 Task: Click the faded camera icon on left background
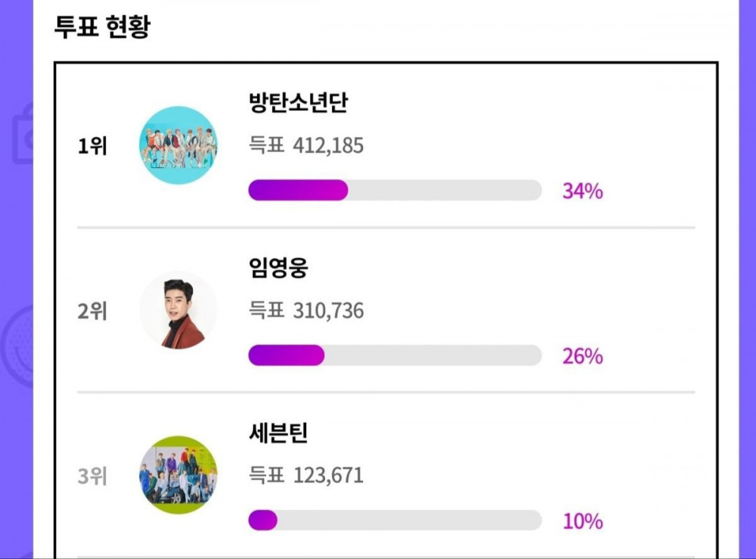tap(23, 134)
